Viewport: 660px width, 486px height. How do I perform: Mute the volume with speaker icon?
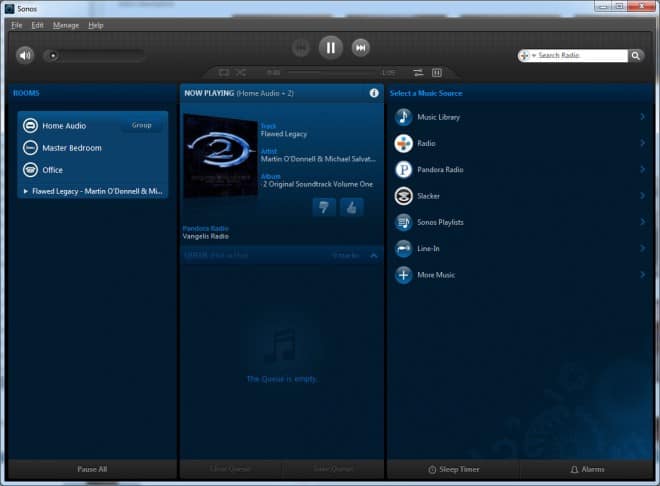tap(25, 55)
